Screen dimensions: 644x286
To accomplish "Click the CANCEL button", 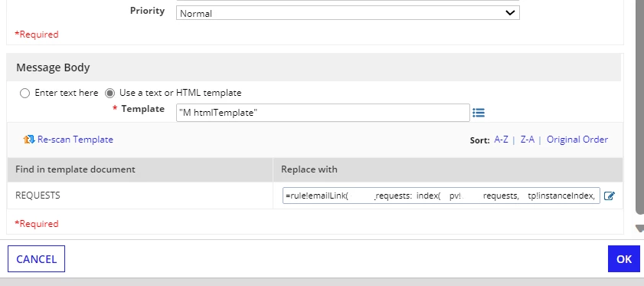I will [36, 259].
